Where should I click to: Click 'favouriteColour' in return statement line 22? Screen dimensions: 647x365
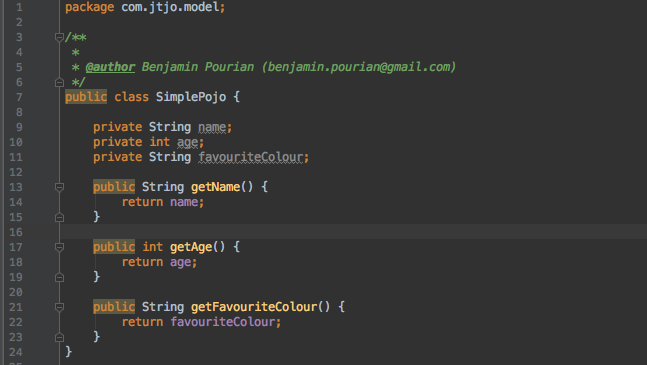click(223, 322)
